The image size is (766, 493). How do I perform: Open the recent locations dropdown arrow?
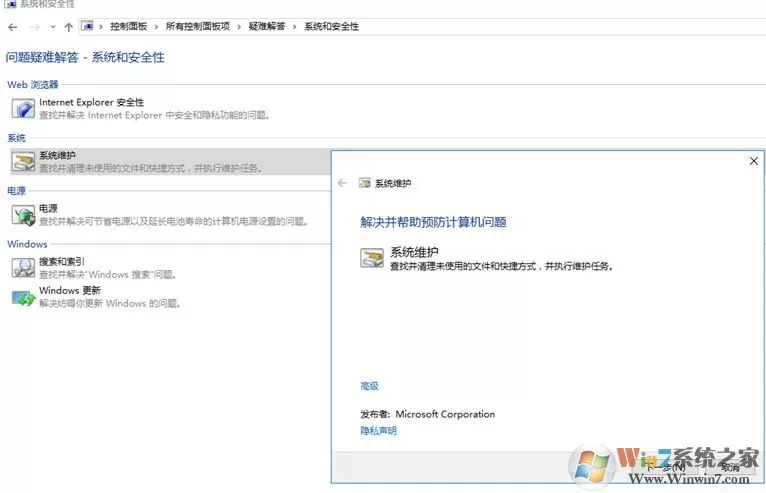(53, 27)
